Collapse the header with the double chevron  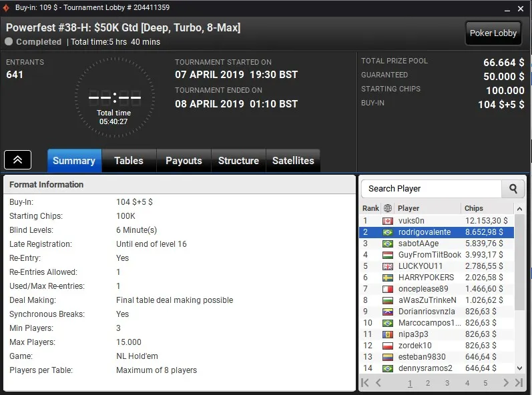17,159
